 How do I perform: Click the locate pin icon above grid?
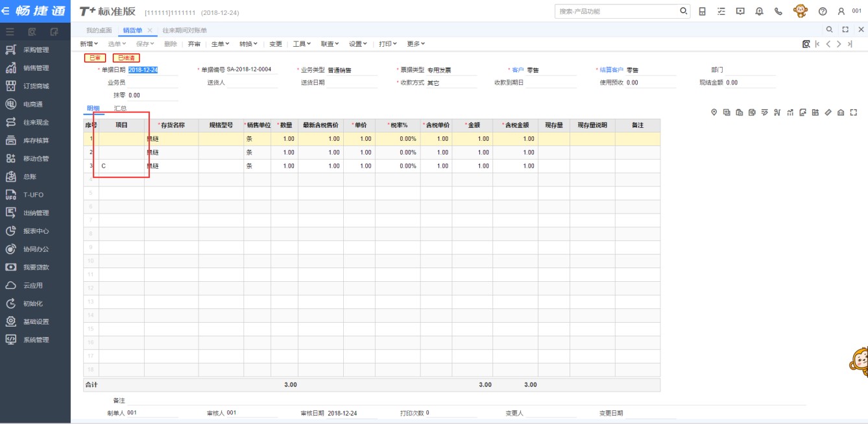714,112
